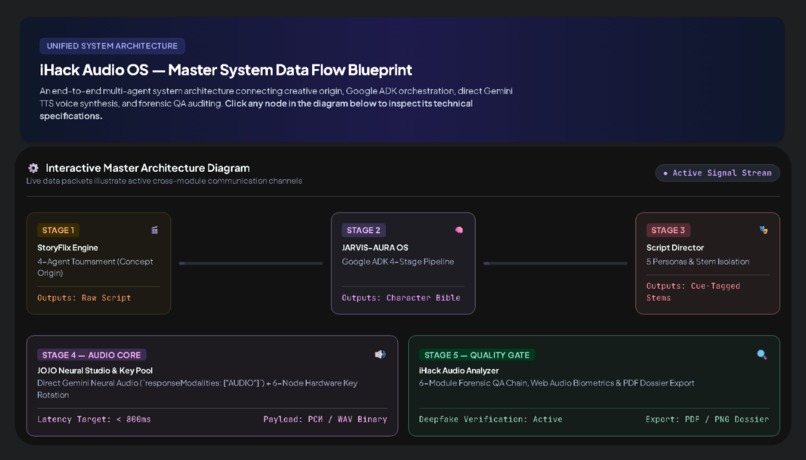Click the Latency Target: < 800ms value

pos(94,419)
